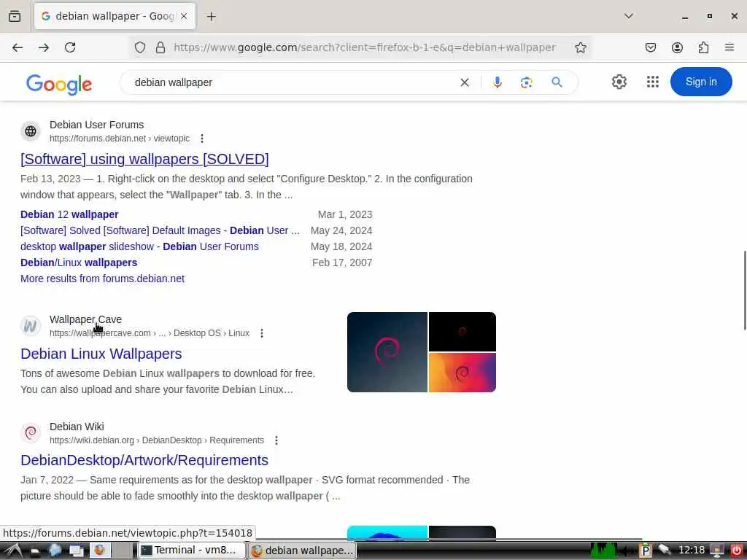
Task: Open Firefox View recent browsing icon
Action: 15,16
